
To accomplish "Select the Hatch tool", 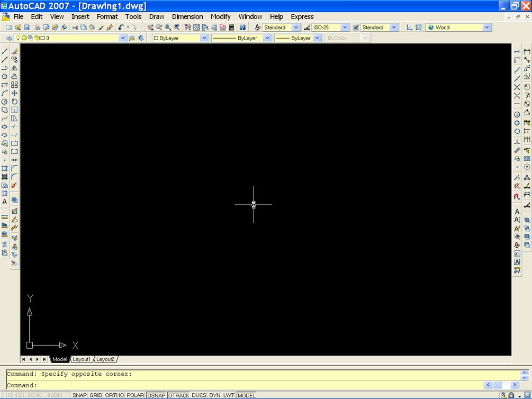I will click(5, 168).
